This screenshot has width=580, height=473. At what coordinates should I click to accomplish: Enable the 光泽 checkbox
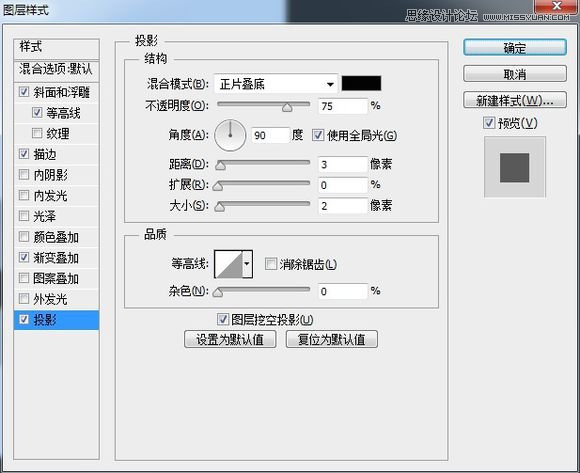coord(24,216)
